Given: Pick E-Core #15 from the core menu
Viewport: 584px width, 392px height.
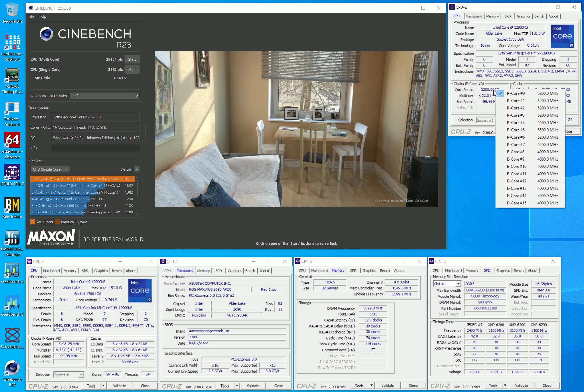Looking at the screenshot, I should click(x=530, y=203).
